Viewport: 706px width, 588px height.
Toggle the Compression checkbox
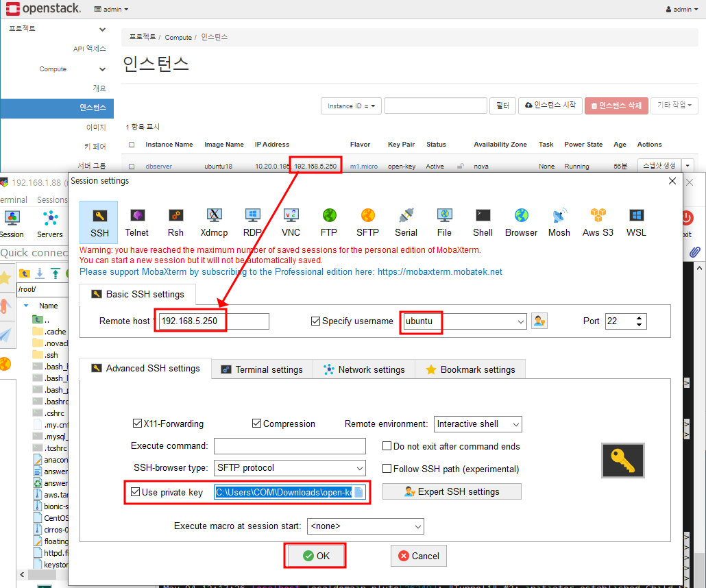pos(256,424)
